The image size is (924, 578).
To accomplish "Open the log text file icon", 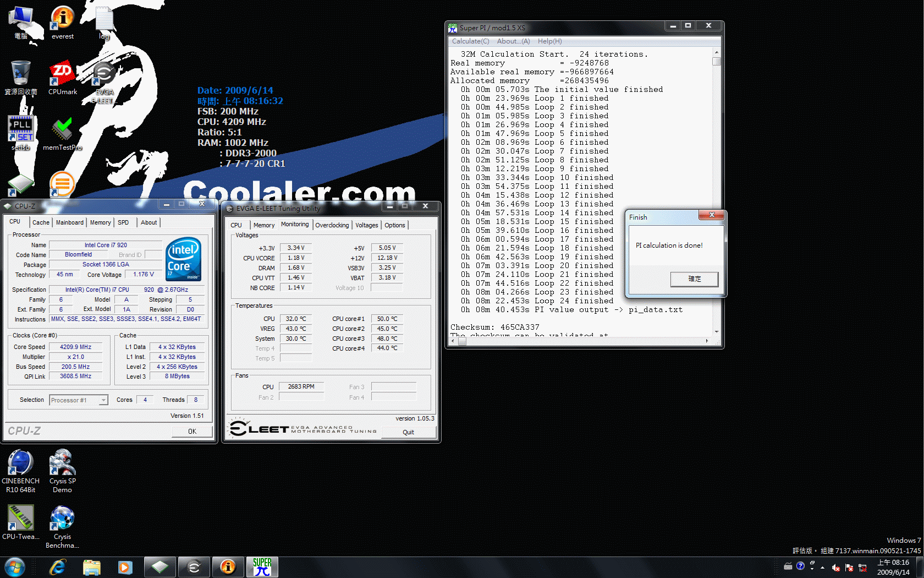I will tap(105, 23).
